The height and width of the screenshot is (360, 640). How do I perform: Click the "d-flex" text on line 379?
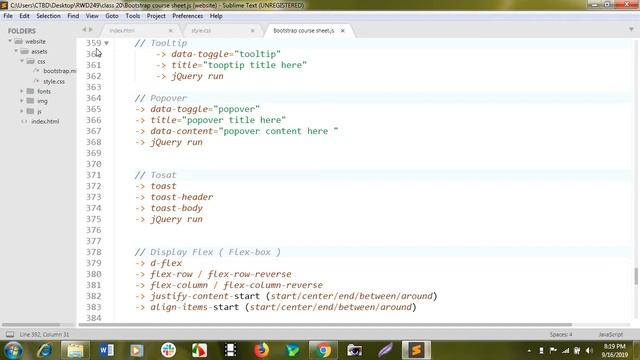166,263
